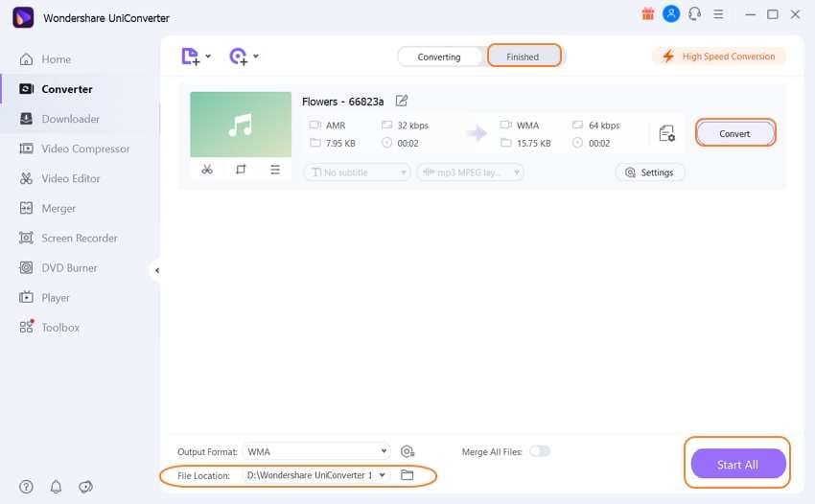815x504 pixels.
Task: Open the Output Format WMA dropdown
Action: pos(316,451)
